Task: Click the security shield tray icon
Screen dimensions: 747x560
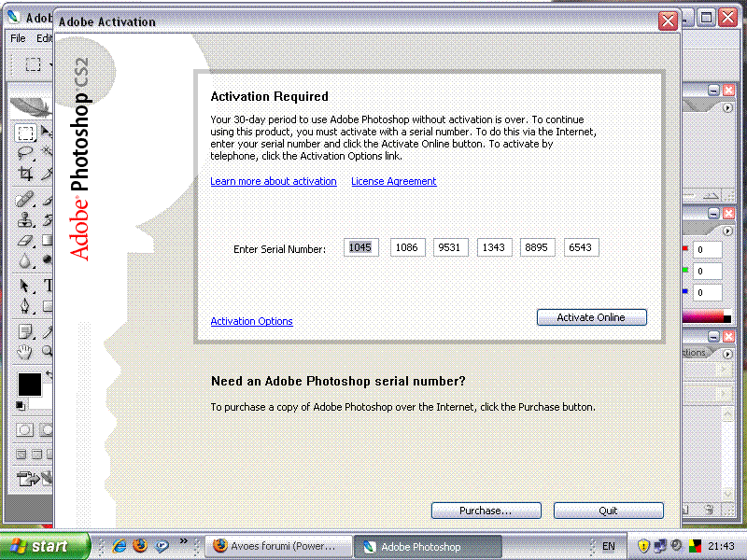Action: [x=643, y=546]
